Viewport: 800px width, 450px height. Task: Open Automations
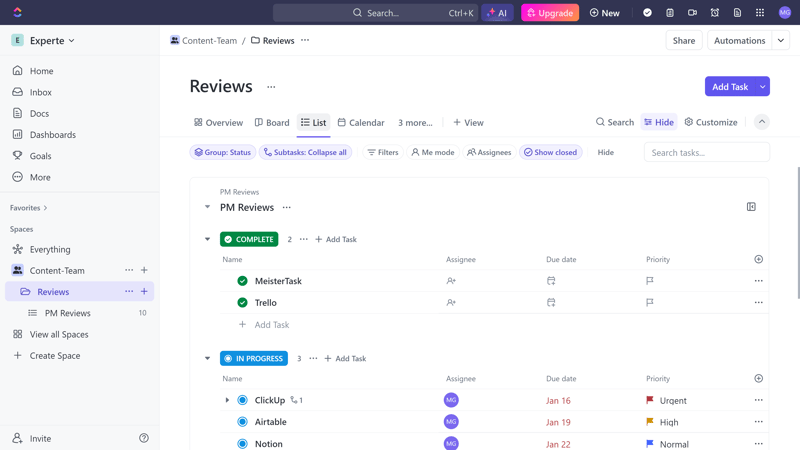click(739, 40)
